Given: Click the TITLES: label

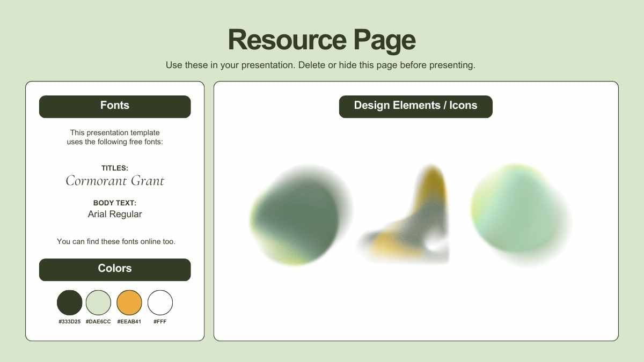Looking at the screenshot, I should click(115, 168).
